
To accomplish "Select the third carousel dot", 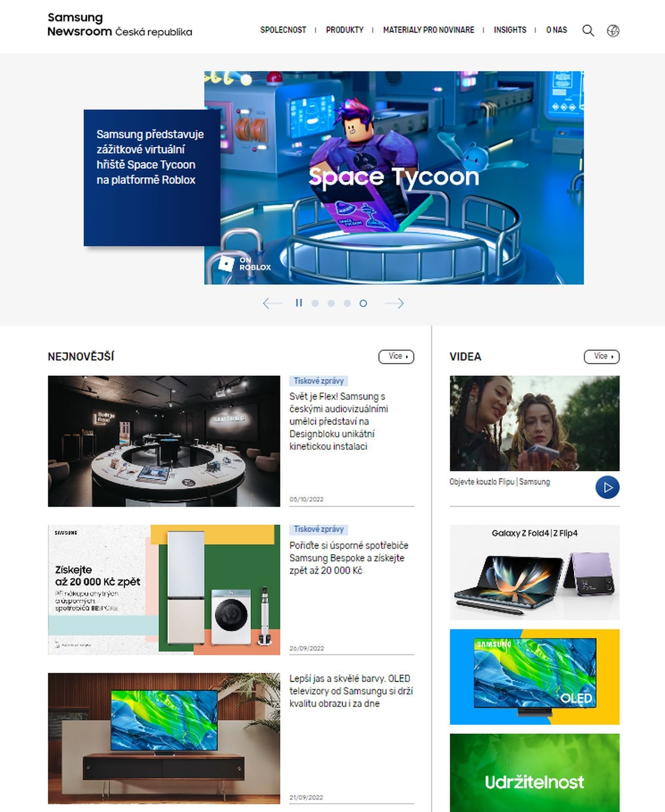I will (x=347, y=303).
